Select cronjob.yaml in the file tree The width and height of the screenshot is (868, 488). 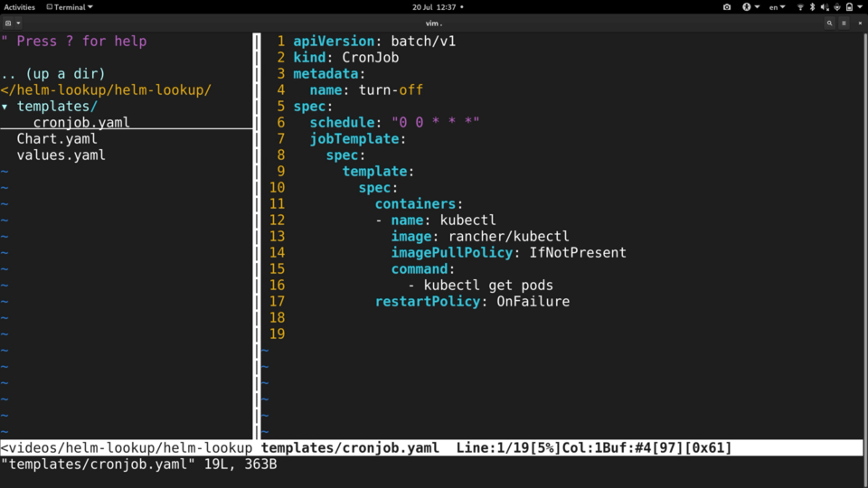pyautogui.click(x=81, y=123)
